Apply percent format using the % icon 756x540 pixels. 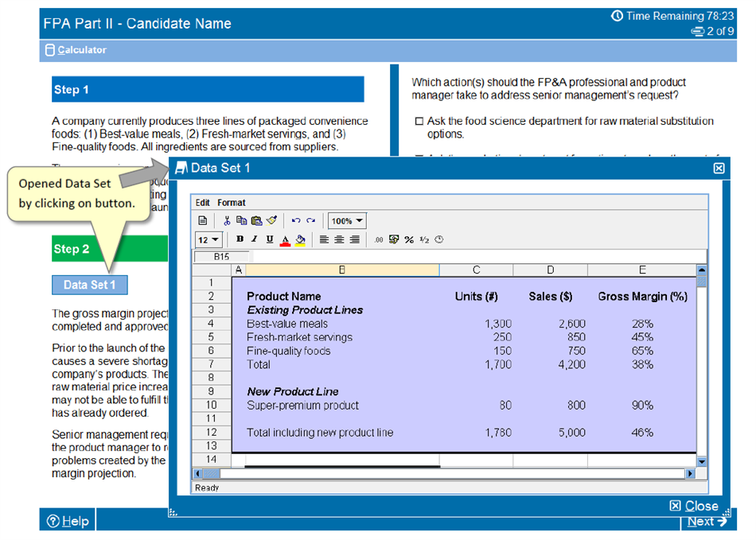point(409,239)
